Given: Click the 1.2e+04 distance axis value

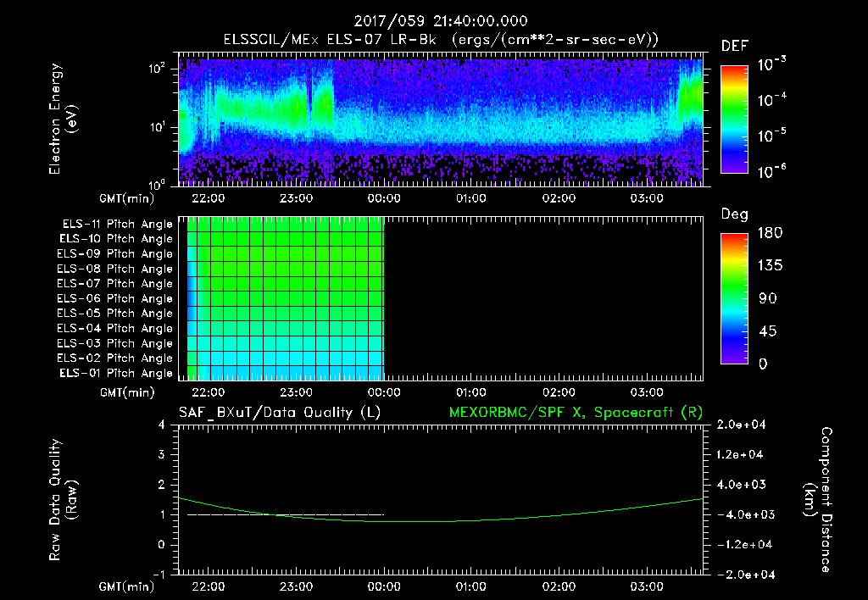Looking at the screenshot, I should tap(739, 455).
